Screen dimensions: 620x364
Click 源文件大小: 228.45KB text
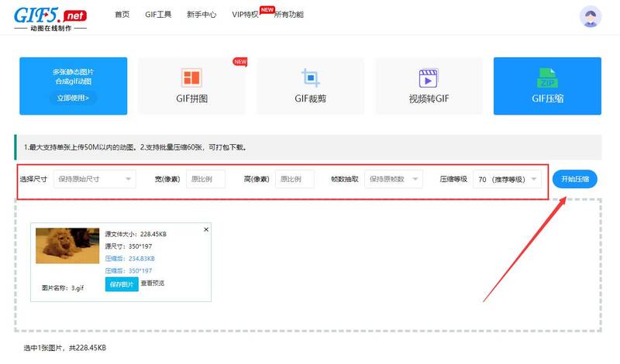point(136,234)
